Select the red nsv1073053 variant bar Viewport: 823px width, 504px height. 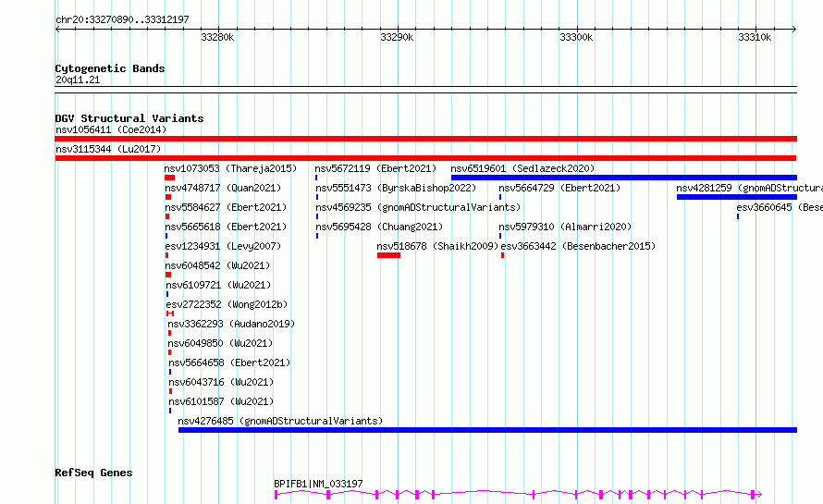[x=169, y=178]
